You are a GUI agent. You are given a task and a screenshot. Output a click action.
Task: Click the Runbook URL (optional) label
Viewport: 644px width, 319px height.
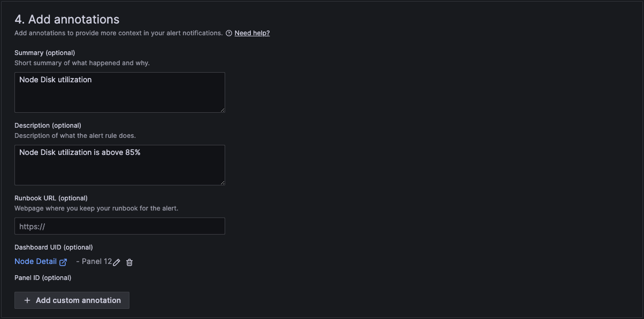pyautogui.click(x=51, y=198)
